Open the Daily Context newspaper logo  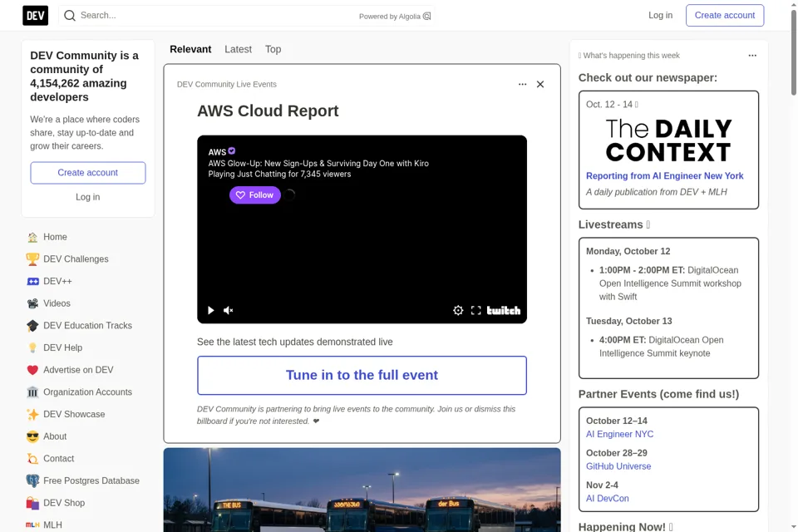click(668, 140)
